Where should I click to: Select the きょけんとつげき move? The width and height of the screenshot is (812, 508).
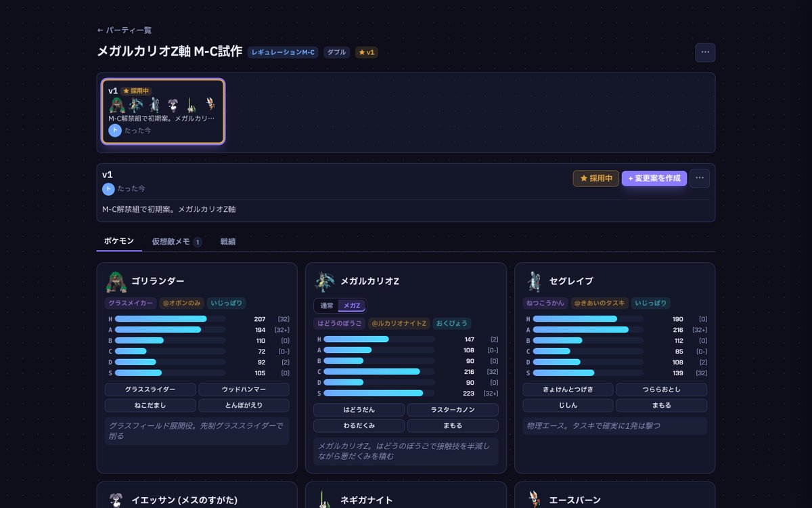pos(568,389)
